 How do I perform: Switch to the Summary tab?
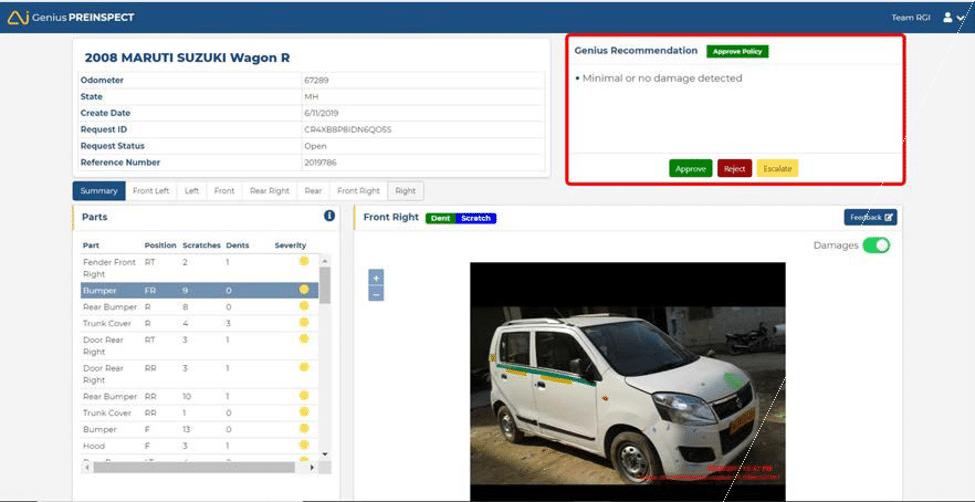point(99,191)
